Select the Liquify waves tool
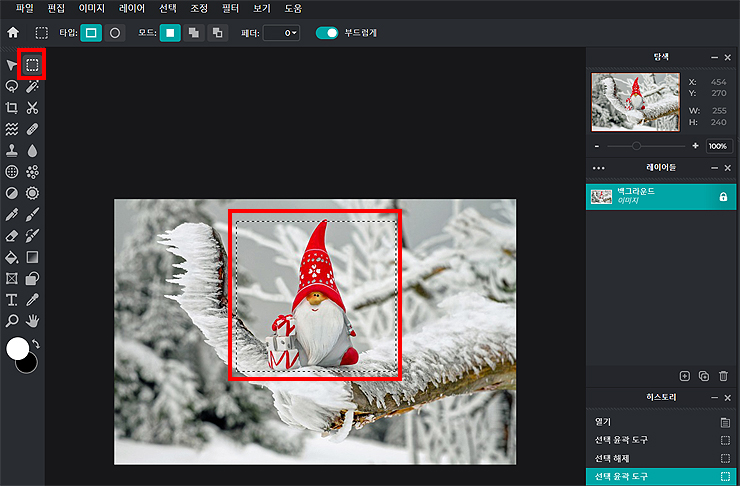The image size is (740, 486). click(11, 129)
